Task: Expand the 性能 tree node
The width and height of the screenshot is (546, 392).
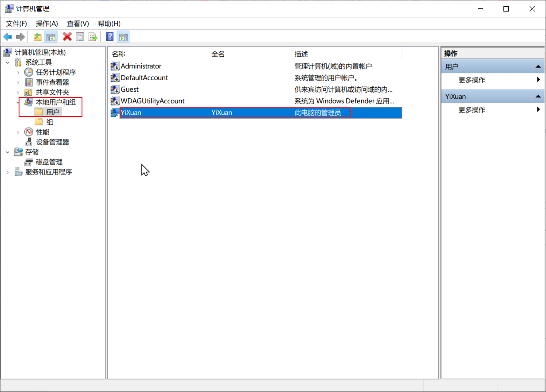Action: (x=18, y=132)
